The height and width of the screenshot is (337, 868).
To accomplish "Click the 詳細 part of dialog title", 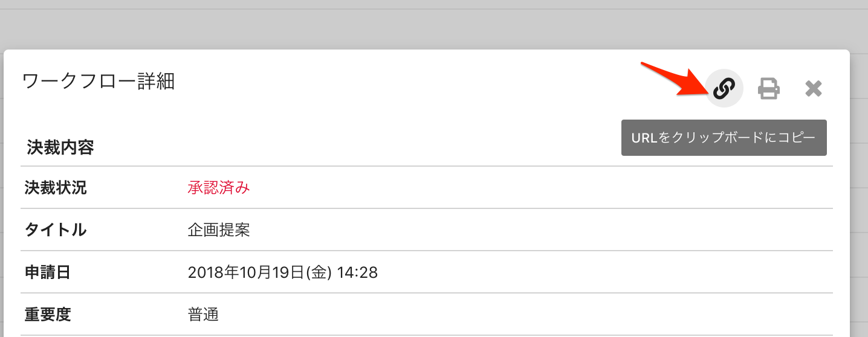I will tap(155, 81).
